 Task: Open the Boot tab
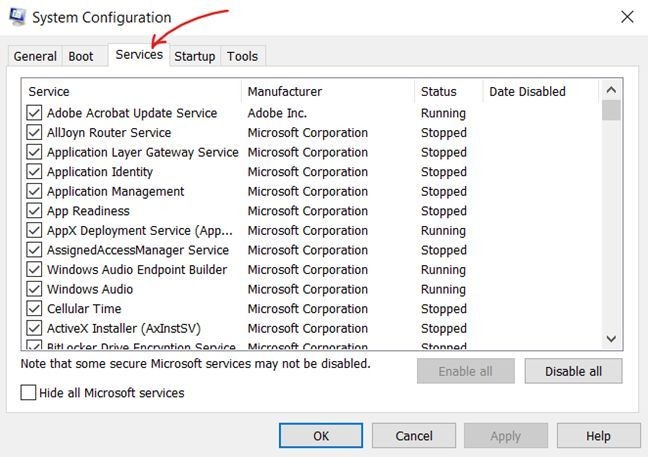81,56
